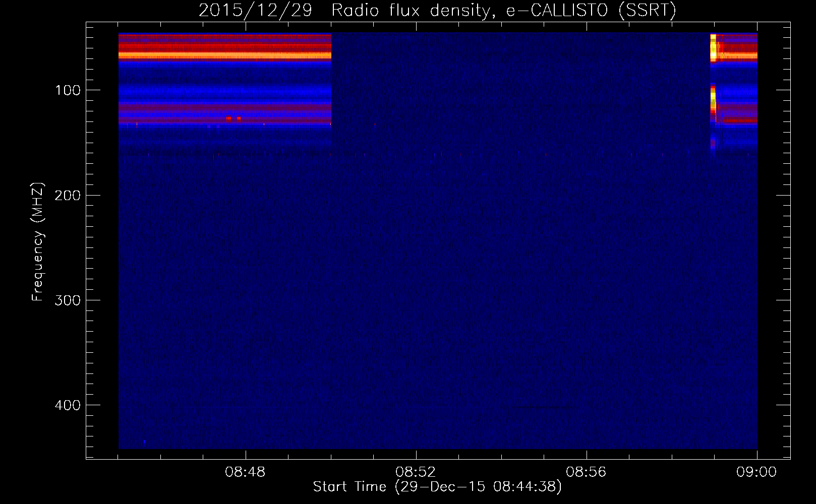Click the 08:56 time tick label
The height and width of the screenshot is (504, 816).
(586, 472)
